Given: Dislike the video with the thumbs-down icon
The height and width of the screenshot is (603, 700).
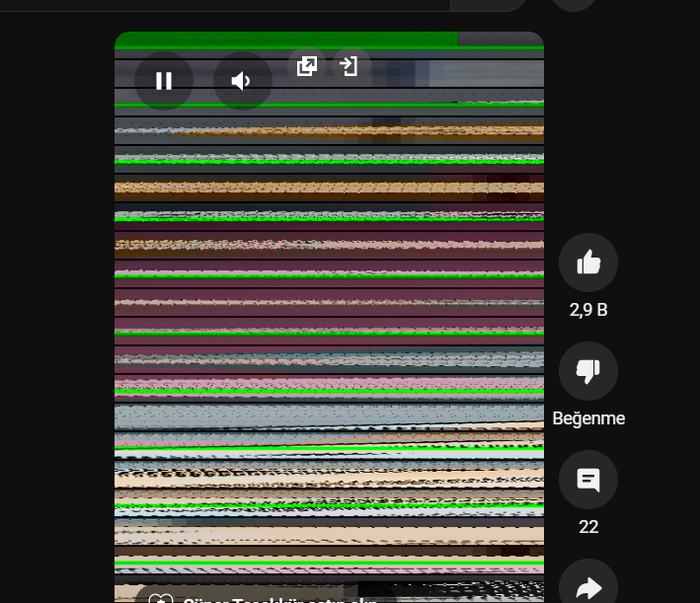Looking at the screenshot, I should point(588,371).
